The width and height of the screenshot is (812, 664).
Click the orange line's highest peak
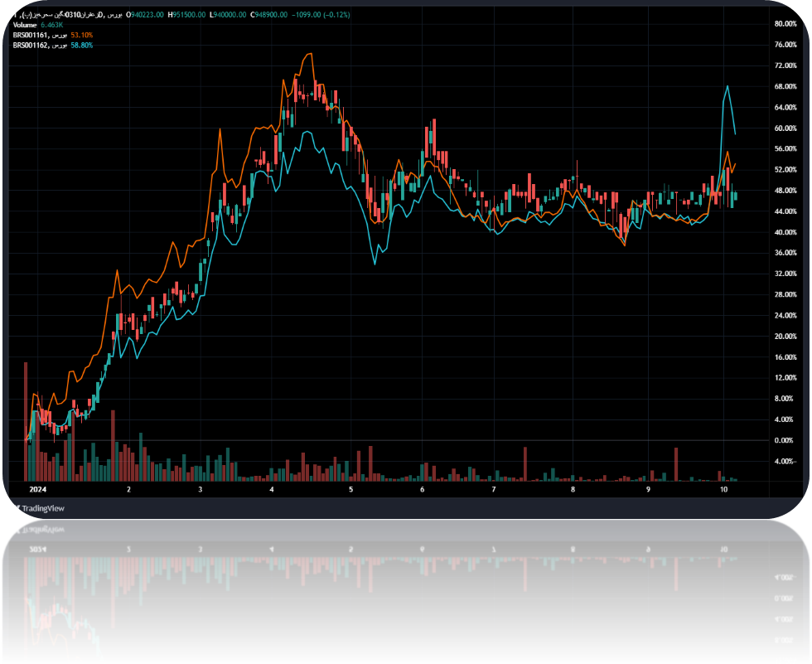[x=310, y=55]
